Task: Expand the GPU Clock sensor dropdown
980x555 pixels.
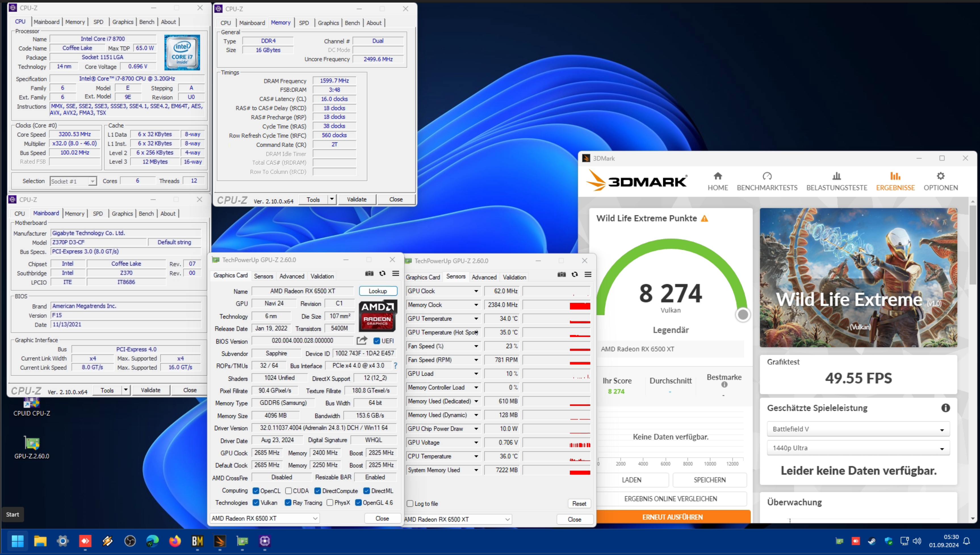Action: [476, 291]
